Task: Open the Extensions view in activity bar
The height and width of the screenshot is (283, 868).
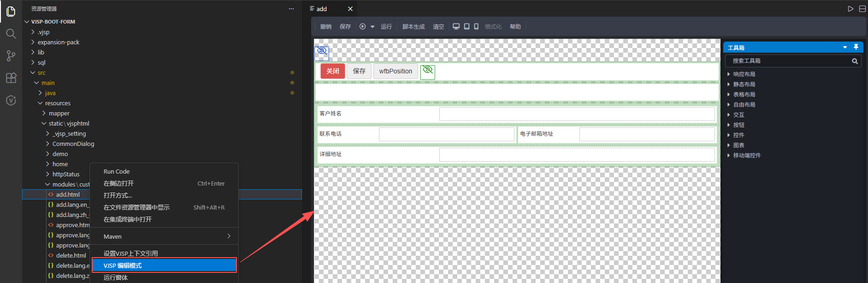Action: tap(11, 78)
